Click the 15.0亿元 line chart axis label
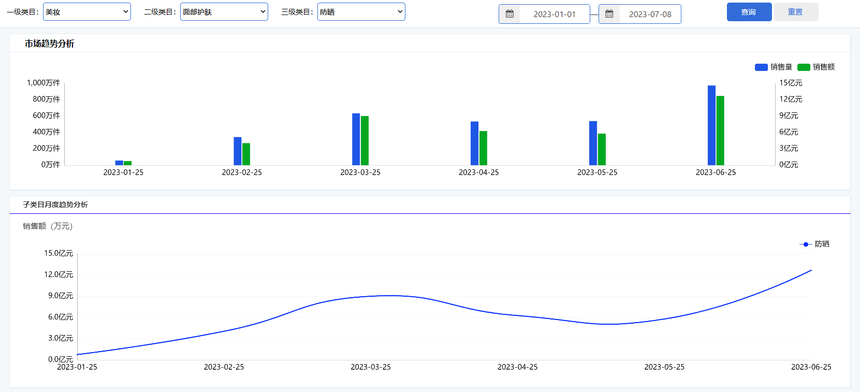Screen dimensions: 860x392 58,253
